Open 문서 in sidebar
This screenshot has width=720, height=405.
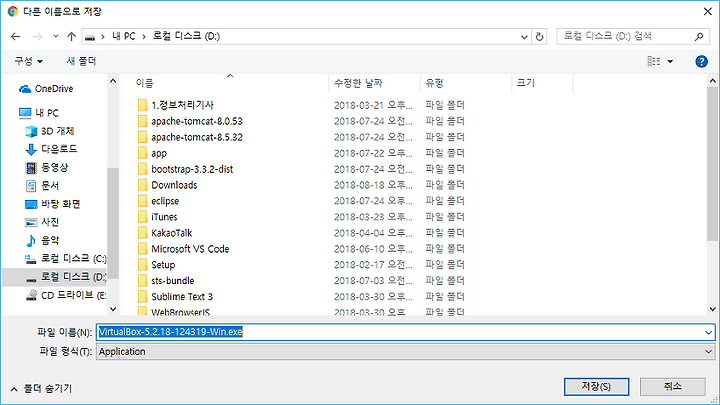(x=42, y=186)
